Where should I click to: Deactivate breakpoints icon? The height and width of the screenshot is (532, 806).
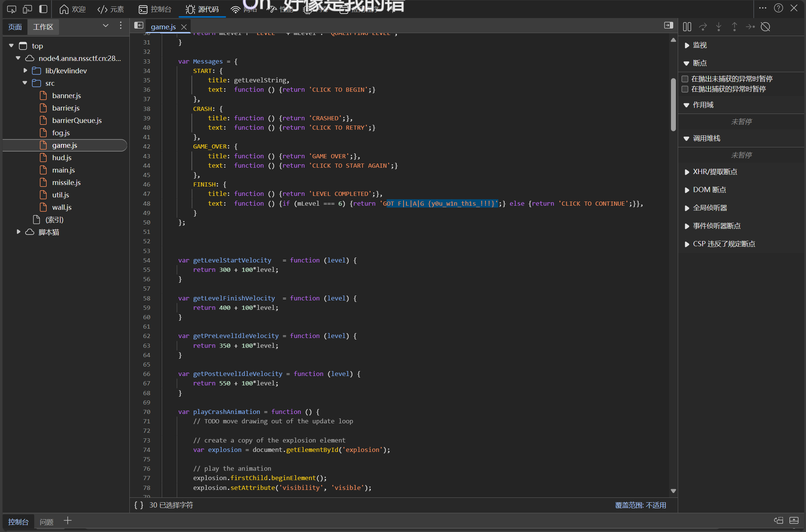click(765, 27)
